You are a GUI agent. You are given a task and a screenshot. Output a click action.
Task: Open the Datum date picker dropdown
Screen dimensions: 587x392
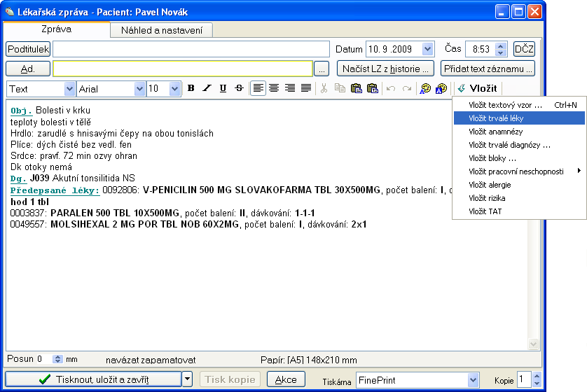(x=428, y=49)
